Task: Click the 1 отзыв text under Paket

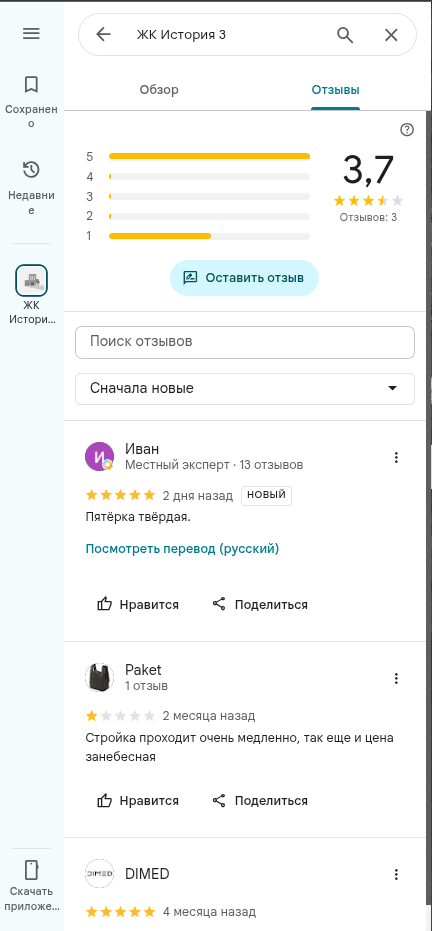Action: point(147,686)
